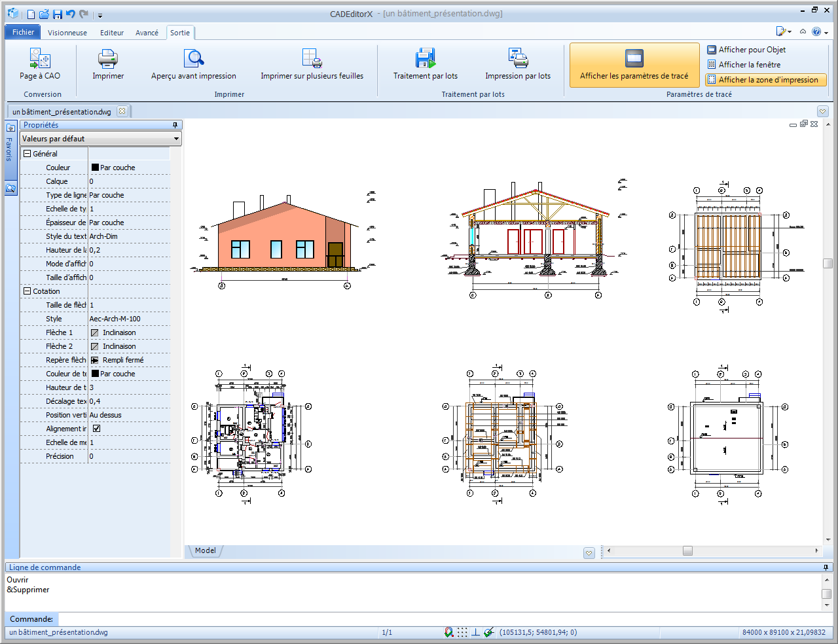Image resolution: width=838 pixels, height=644 pixels.
Task: Click Afficher pour Objet
Action: (746, 50)
